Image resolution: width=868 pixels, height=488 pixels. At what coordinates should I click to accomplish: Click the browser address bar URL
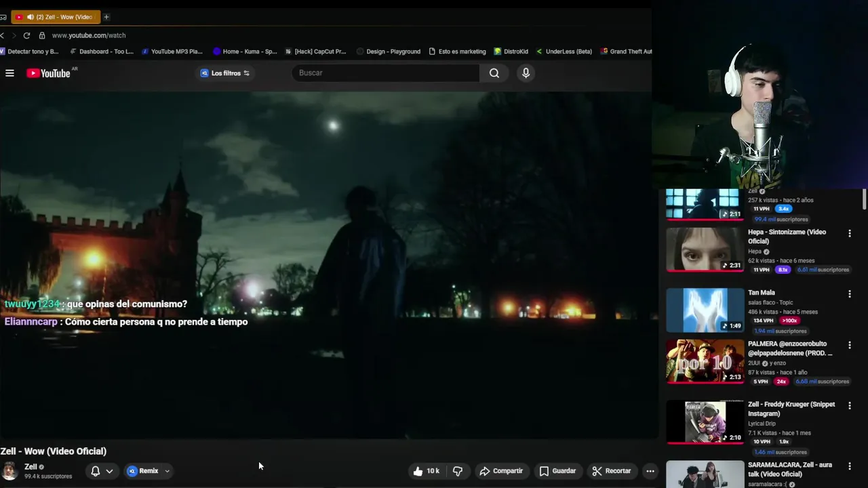click(x=89, y=35)
